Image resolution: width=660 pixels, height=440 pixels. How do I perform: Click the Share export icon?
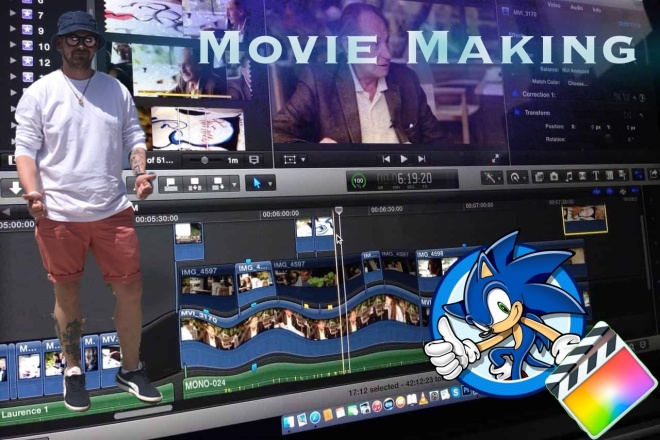tap(654, 173)
